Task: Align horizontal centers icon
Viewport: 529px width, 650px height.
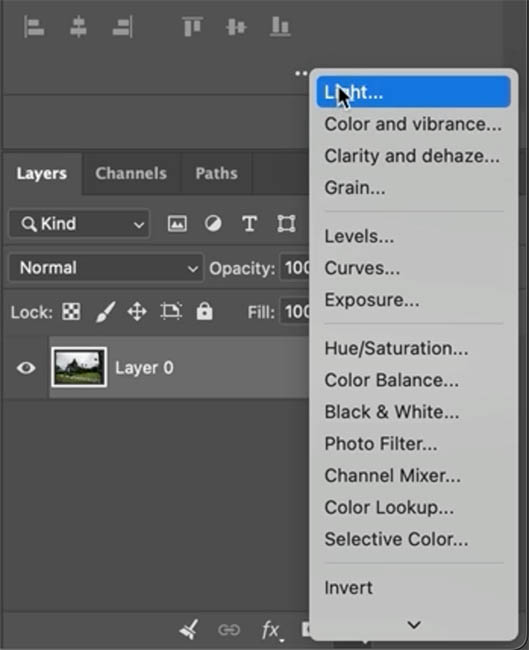Action: [78, 27]
